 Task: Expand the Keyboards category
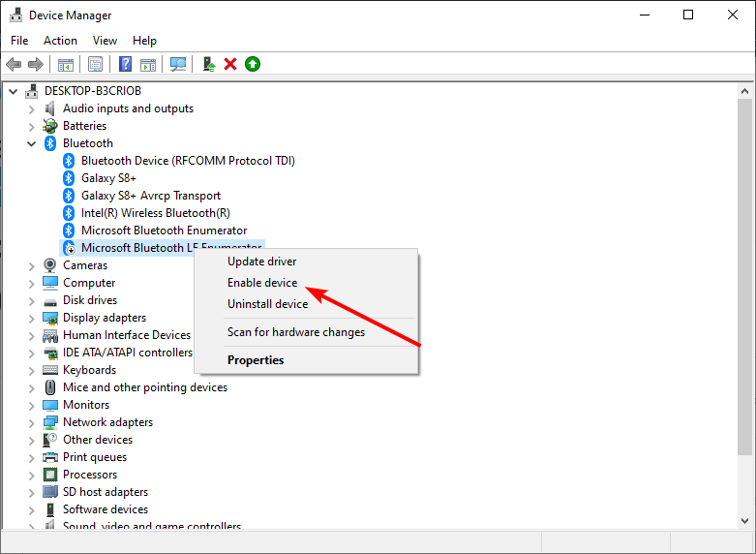click(x=32, y=371)
